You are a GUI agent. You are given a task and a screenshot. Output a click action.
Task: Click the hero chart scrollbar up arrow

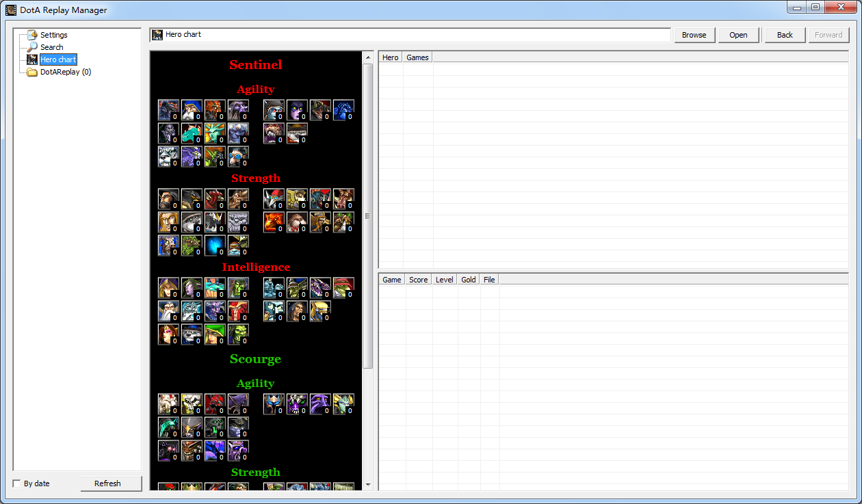pos(367,57)
